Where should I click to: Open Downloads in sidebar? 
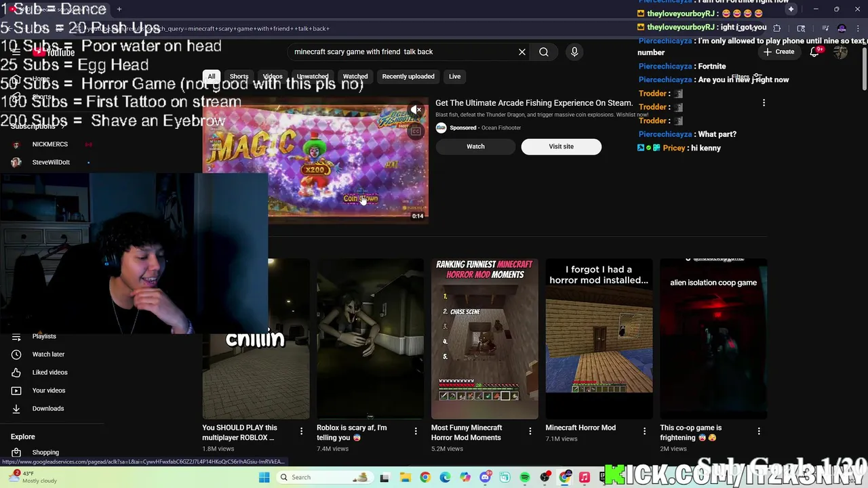point(49,409)
